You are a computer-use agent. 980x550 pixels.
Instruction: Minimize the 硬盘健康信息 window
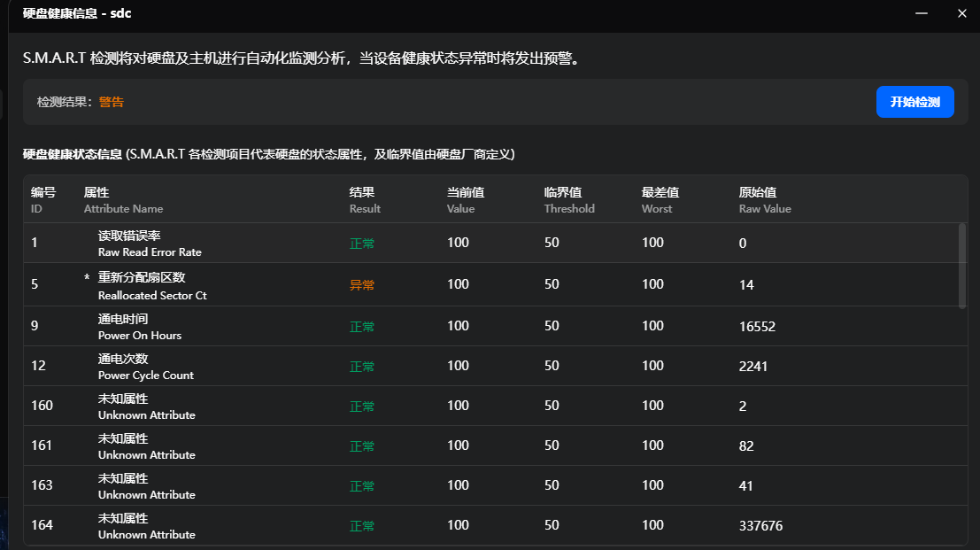click(922, 13)
